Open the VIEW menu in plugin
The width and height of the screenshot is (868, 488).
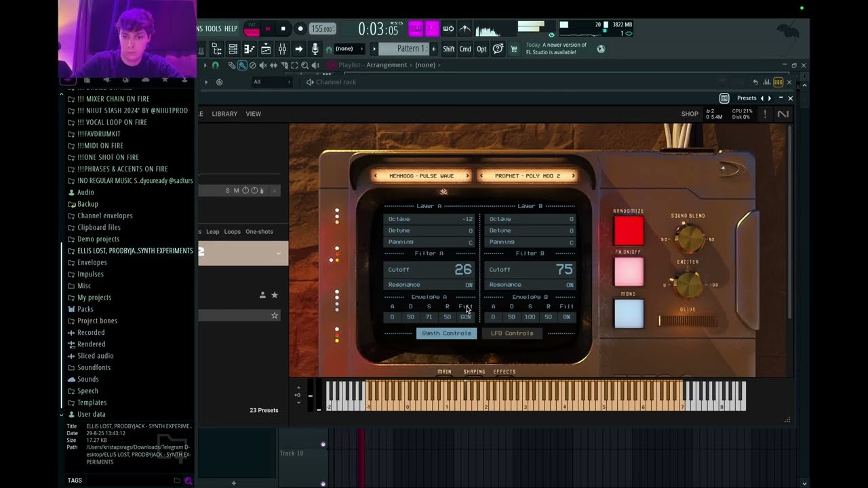tap(253, 114)
